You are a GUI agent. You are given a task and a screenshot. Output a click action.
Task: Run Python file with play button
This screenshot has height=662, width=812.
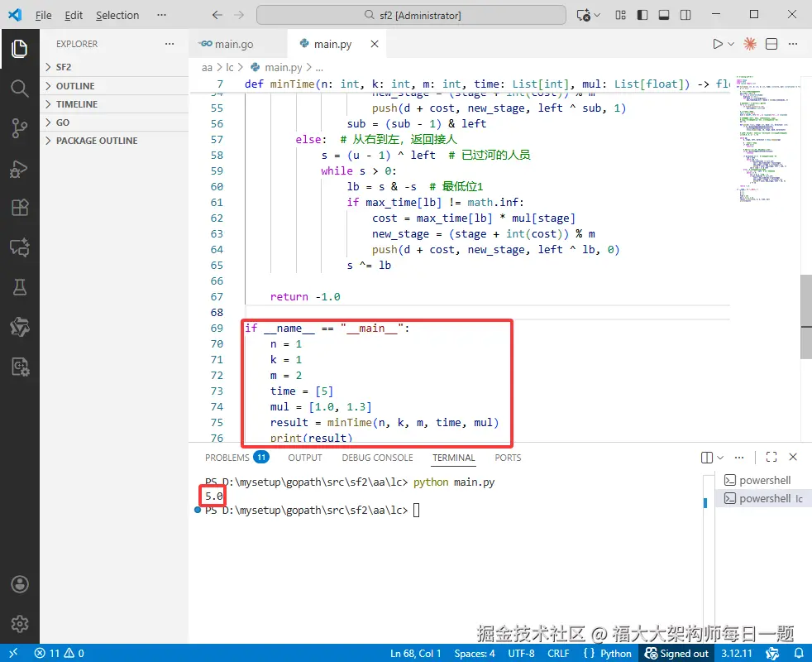[x=717, y=44]
